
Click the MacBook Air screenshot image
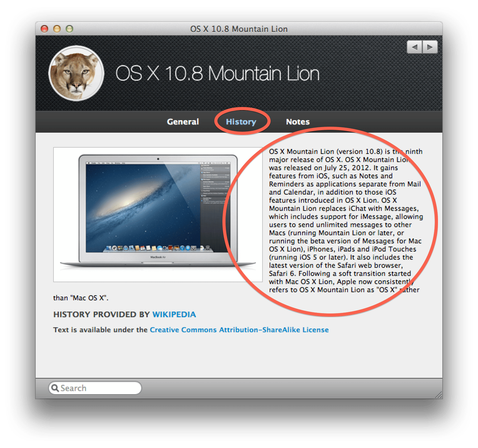click(x=158, y=215)
